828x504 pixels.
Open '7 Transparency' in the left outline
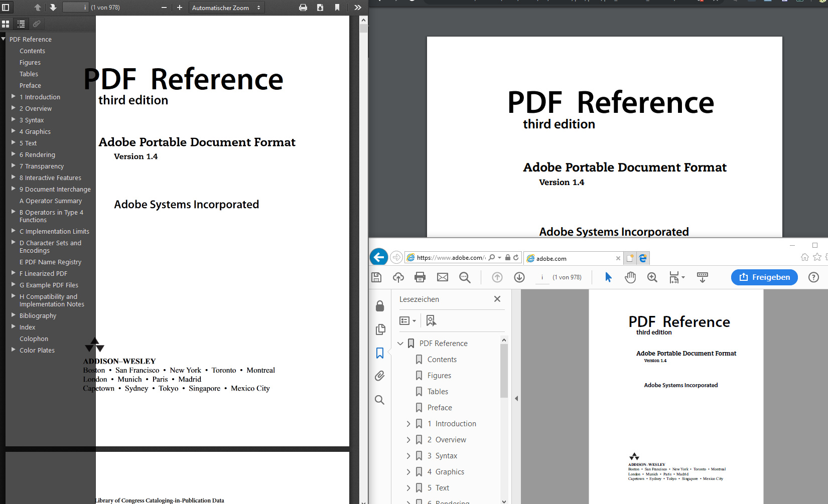point(42,166)
